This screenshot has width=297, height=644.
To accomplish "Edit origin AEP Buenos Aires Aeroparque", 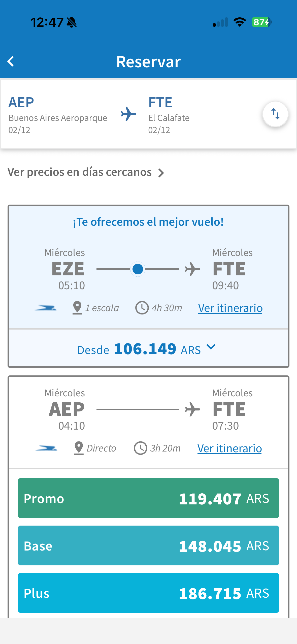I will pos(58,115).
